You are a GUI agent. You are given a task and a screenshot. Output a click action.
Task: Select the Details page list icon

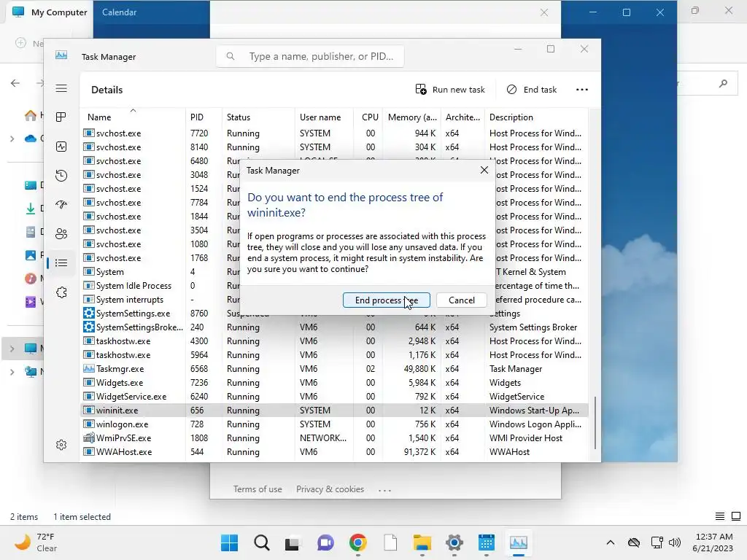click(61, 262)
